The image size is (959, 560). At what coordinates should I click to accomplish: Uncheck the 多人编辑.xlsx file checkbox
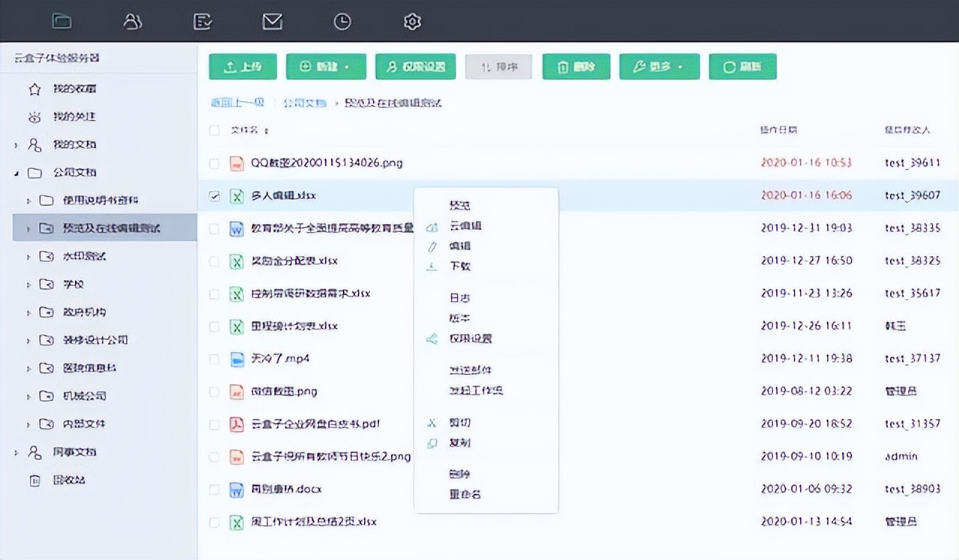coord(214,196)
